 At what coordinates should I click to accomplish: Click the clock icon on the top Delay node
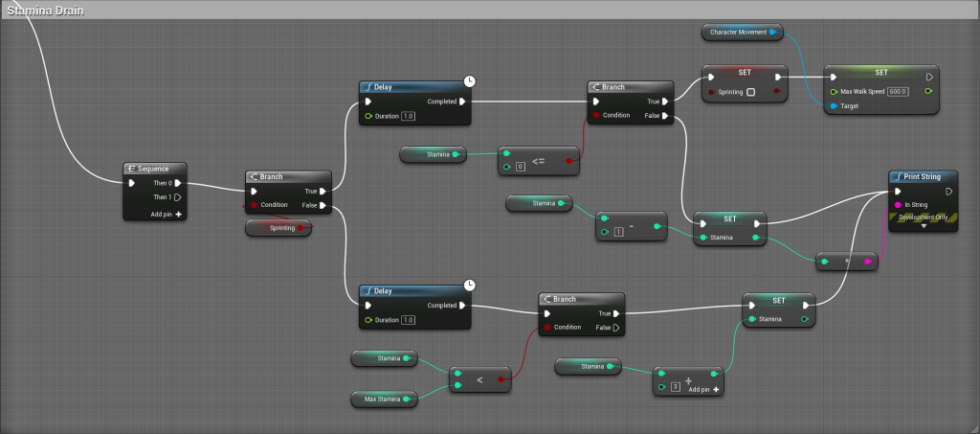point(469,81)
